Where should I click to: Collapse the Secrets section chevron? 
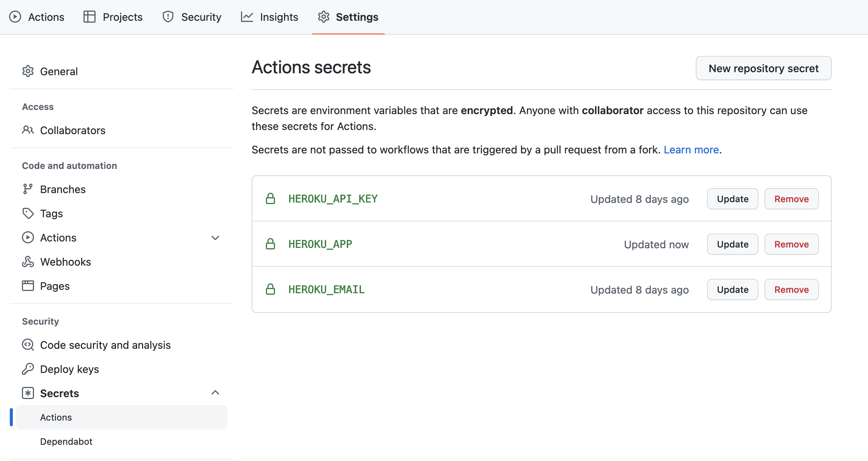point(215,393)
